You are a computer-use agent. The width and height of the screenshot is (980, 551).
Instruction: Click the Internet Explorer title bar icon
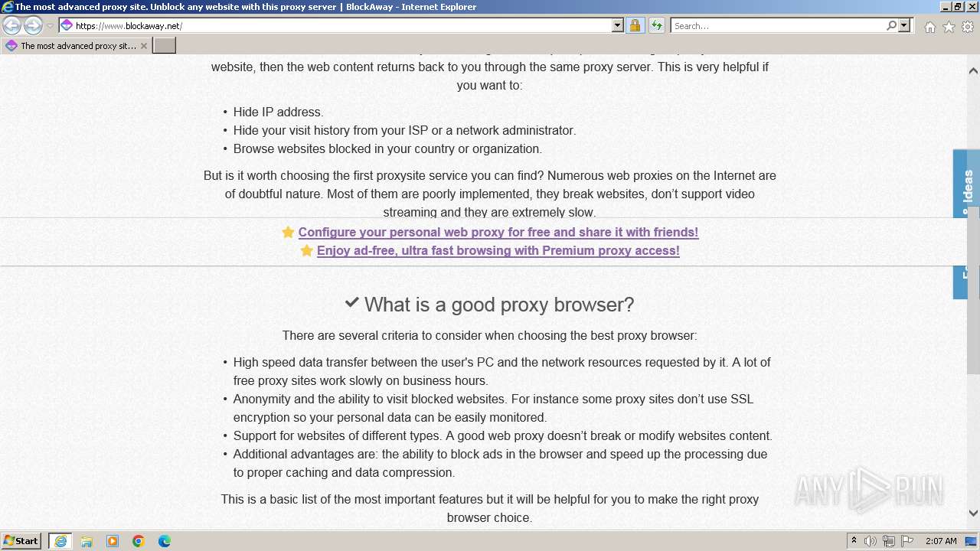pos(8,7)
